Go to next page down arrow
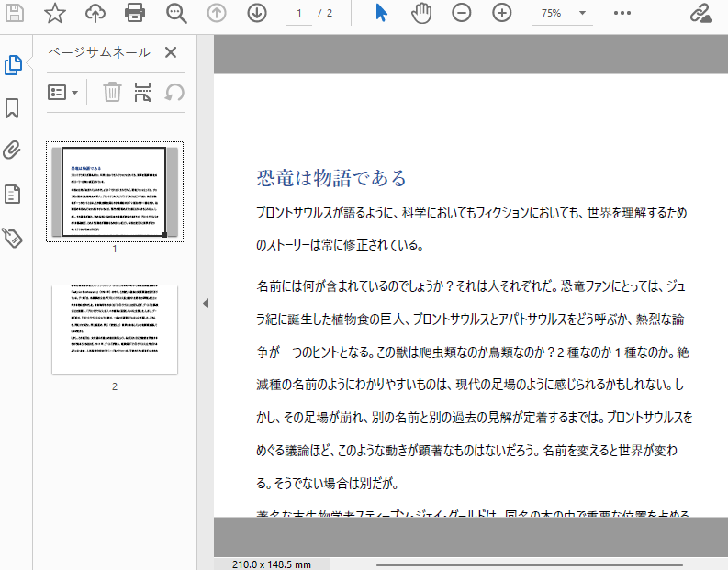This screenshot has height=570, width=728. pos(257,13)
